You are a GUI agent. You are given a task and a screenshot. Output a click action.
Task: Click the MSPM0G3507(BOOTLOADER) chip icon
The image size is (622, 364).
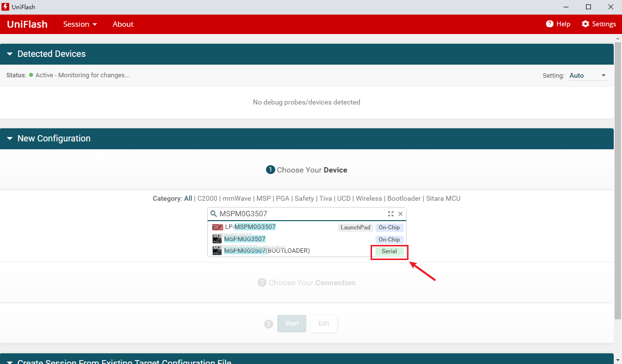[217, 251]
